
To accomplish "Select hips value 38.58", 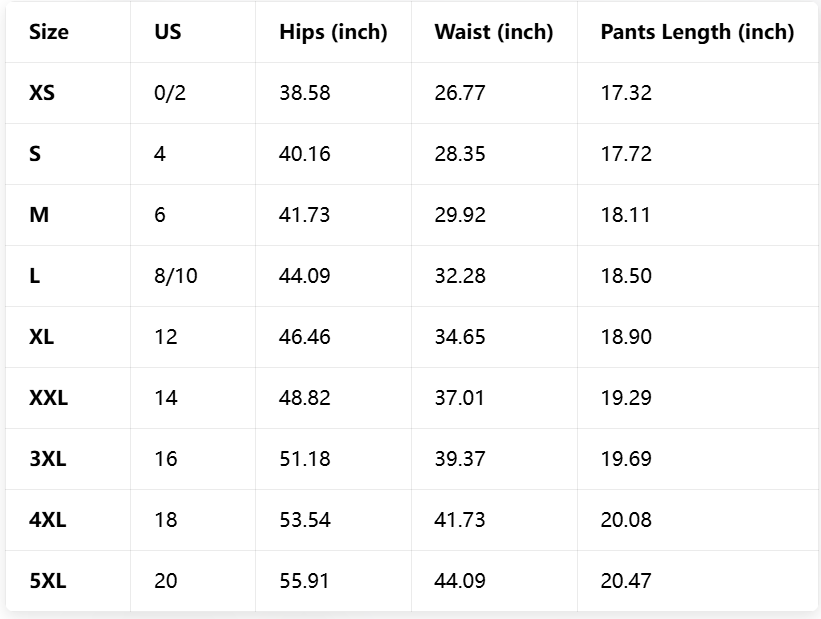I will coord(305,93).
